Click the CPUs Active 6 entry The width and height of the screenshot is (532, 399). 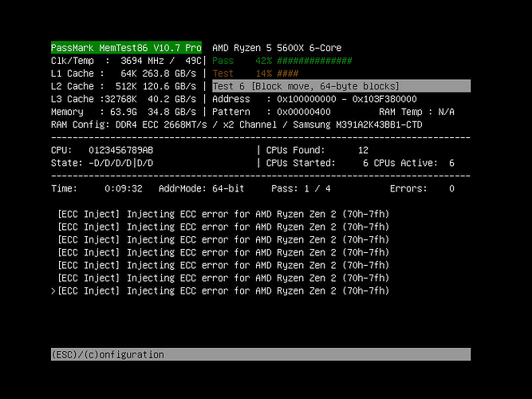414,163
